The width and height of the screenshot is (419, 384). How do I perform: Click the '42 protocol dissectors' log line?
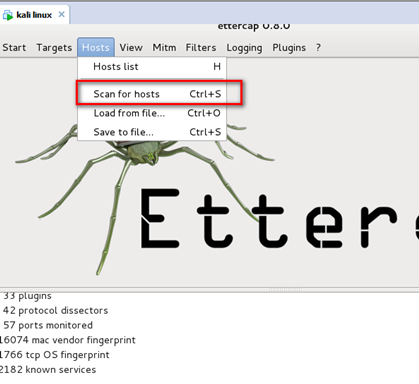[55, 311]
